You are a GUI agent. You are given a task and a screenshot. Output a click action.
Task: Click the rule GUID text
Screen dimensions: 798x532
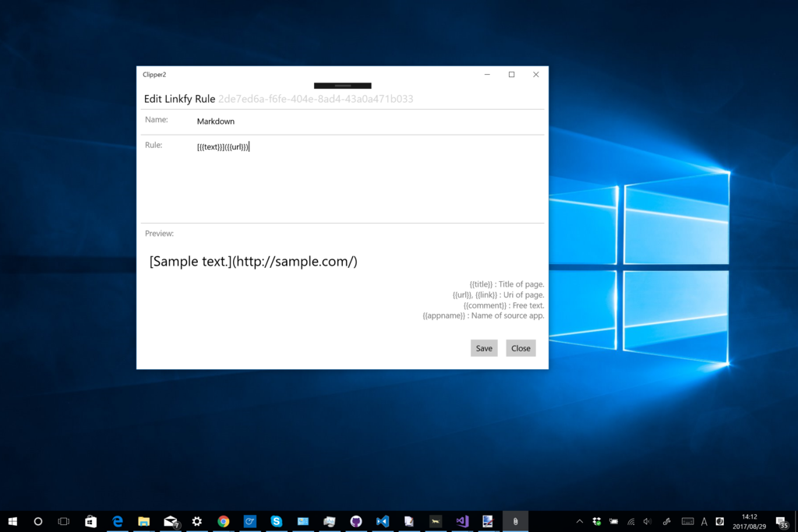click(316, 99)
